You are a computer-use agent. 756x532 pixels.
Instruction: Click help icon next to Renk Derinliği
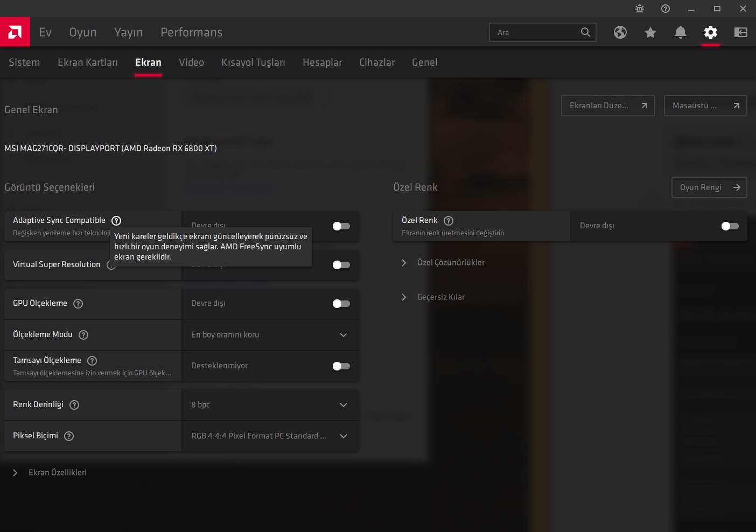tap(74, 405)
